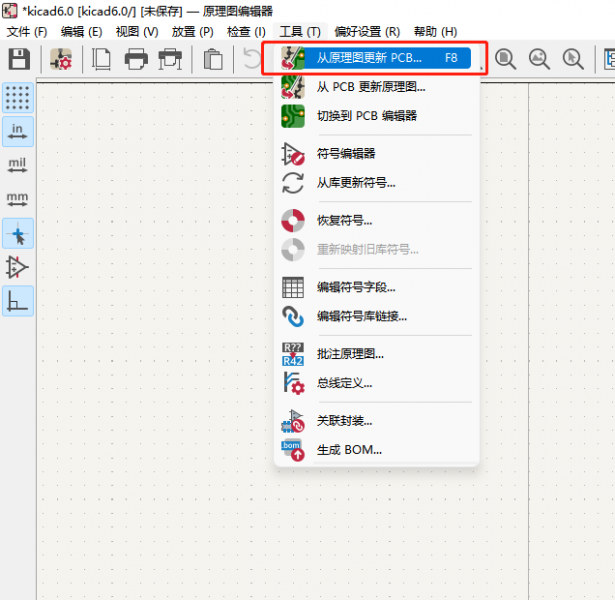Click the Print icon
Viewport: 615px width, 600px height.
(x=136, y=59)
